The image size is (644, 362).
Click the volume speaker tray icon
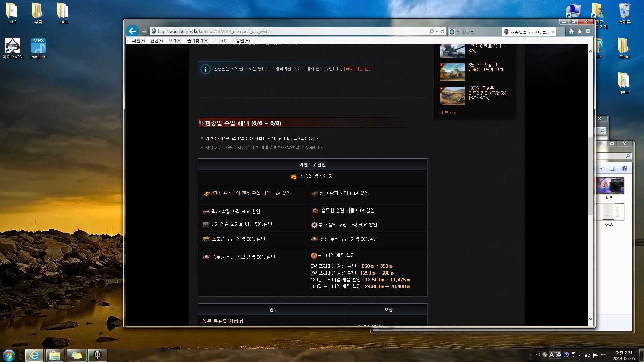tap(587, 355)
